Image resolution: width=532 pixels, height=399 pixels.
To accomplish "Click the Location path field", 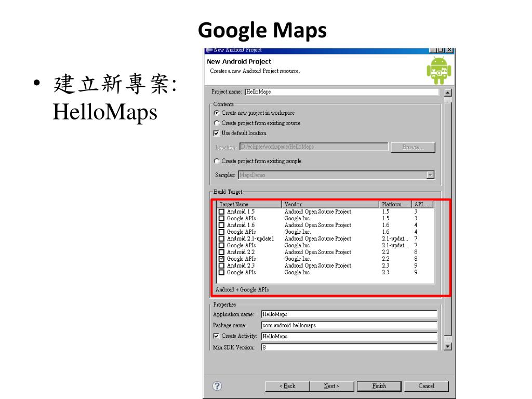I will [314, 147].
